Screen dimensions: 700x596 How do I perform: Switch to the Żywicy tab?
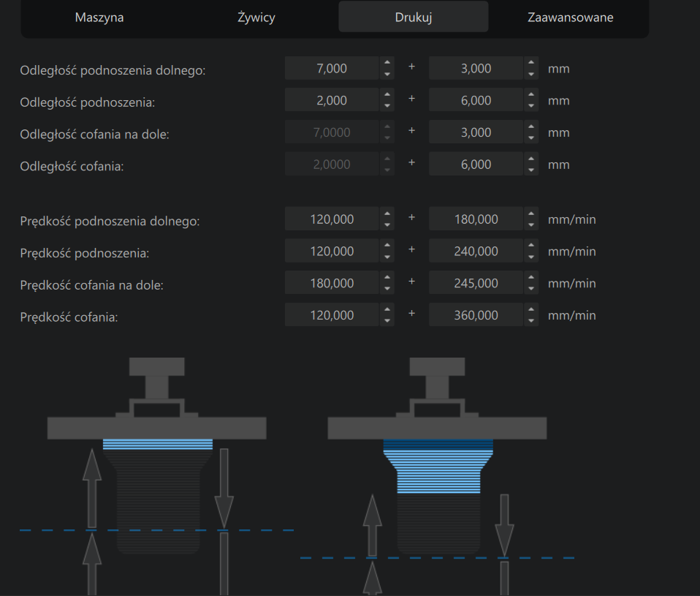(x=256, y=18)
